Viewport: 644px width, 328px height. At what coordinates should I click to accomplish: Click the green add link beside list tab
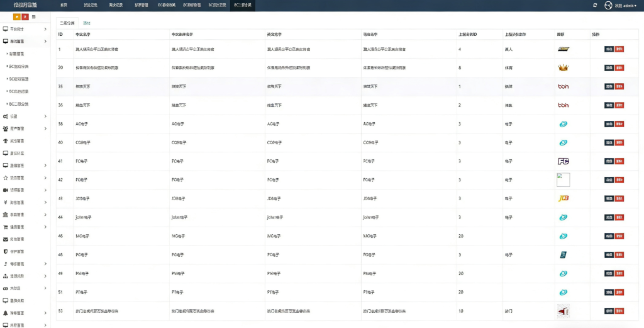pos(87,23)
